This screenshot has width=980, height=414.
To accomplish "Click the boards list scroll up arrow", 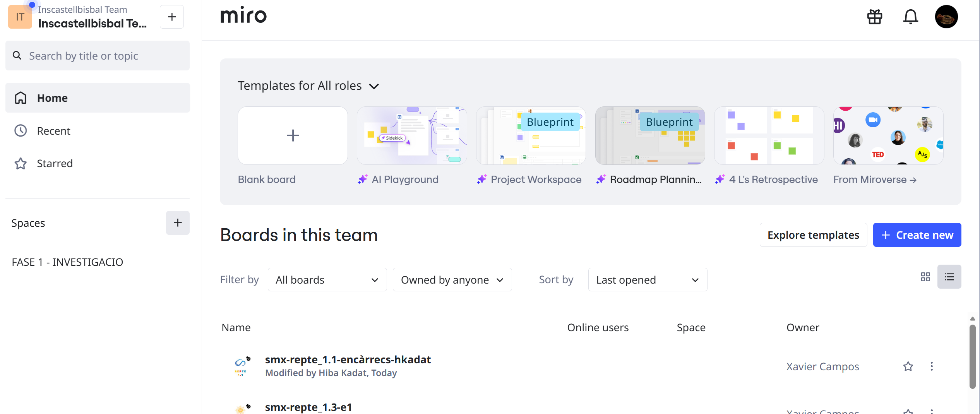I will (x=972, y=319).
